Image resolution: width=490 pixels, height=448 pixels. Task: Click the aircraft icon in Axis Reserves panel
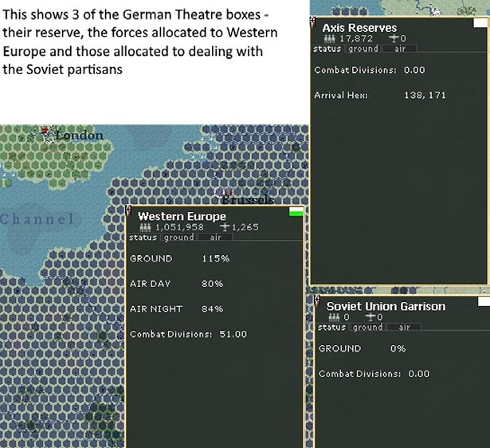pos(393,38)
